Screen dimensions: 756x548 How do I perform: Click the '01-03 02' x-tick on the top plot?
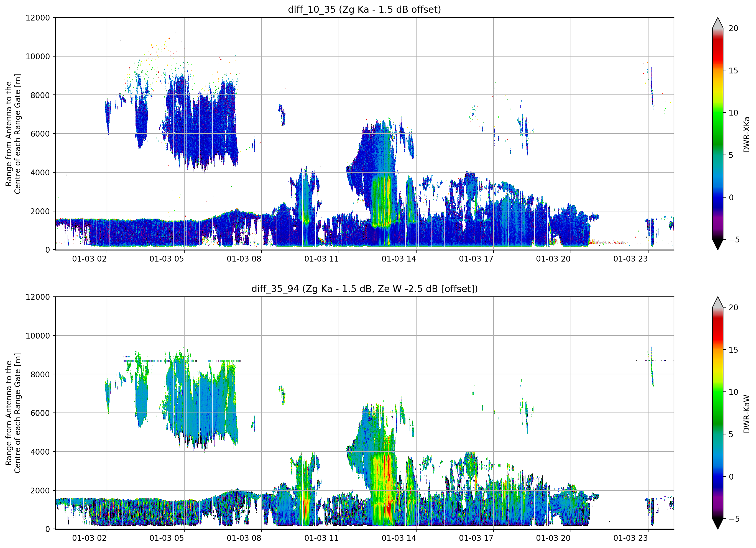point(89,259)
